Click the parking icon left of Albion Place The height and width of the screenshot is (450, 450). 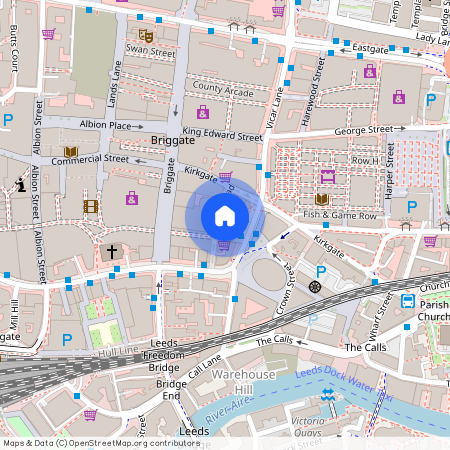click(x=8, y=120)
